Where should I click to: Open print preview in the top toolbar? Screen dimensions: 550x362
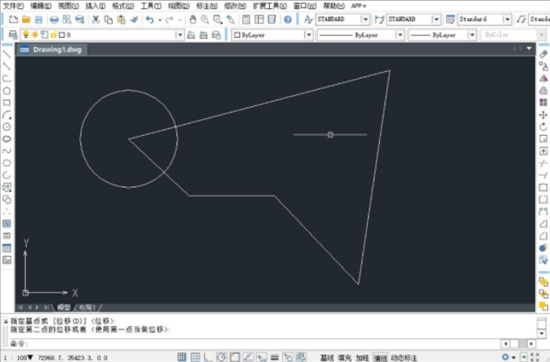(x=67, y=19)
